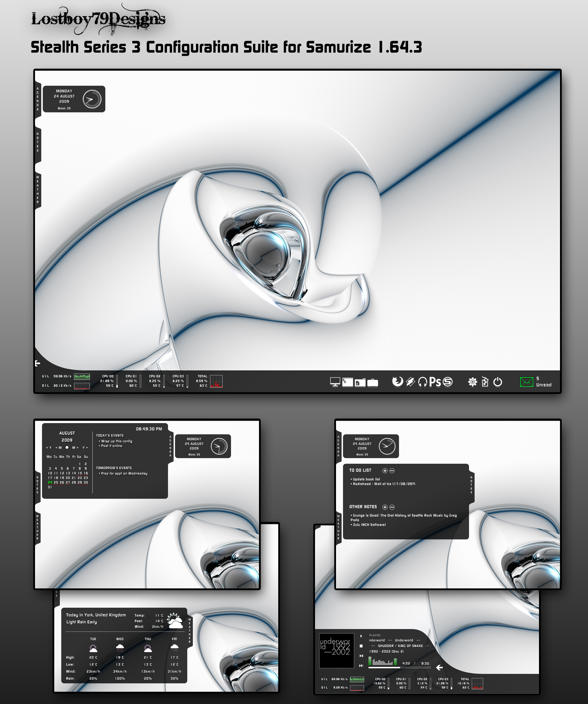Open the documents folder icon in main dock
Image resolution: width=588 pixels, height=704 pixels.
click(360, 382)
